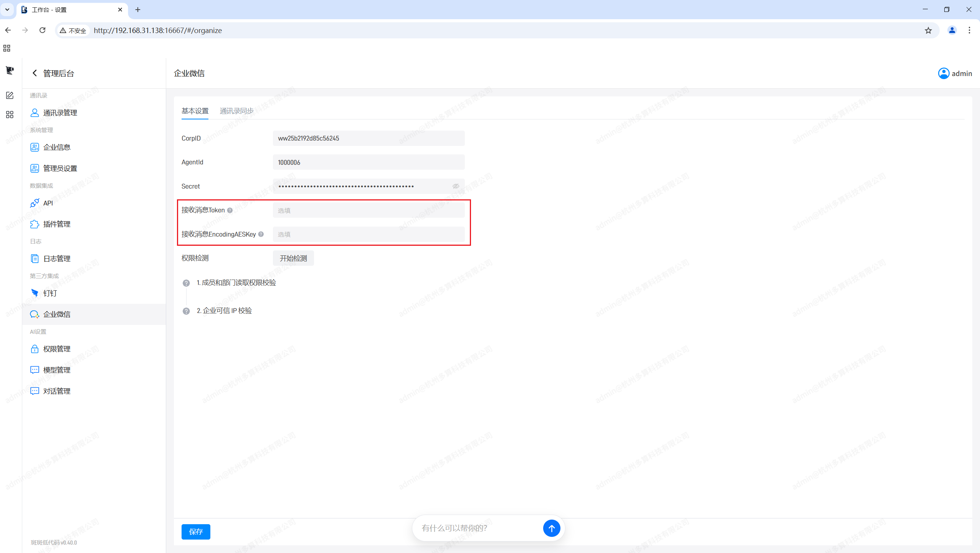Viewport: 980px width, 553px height.
Task: Expand the browser tab search dropdown
Action: coord(7,10)
